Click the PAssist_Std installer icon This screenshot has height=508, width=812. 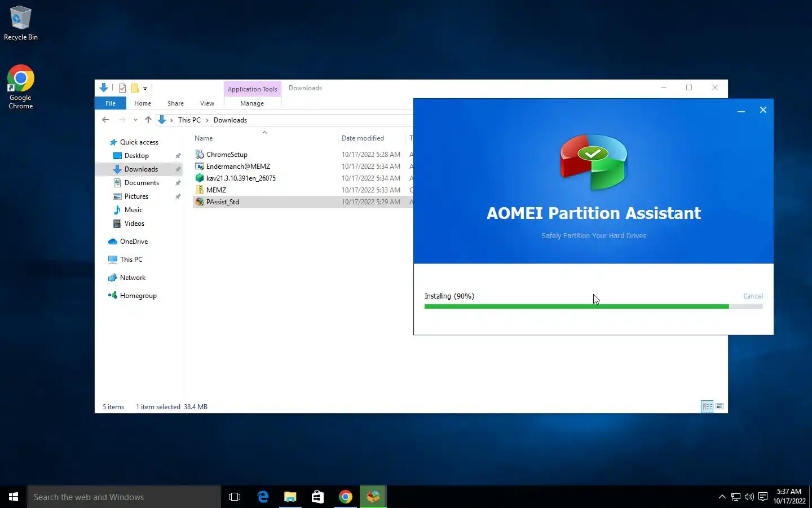click(199, 202)
